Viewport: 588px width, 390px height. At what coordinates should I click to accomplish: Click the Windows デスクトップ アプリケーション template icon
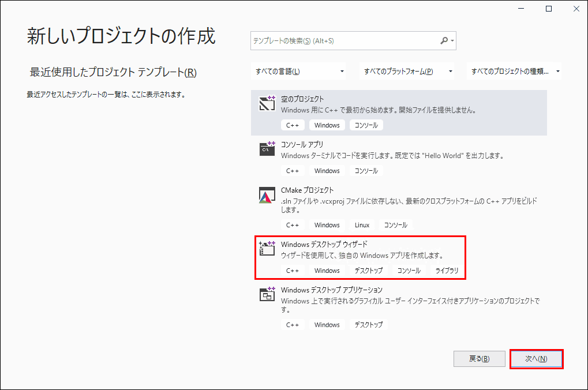267,294
